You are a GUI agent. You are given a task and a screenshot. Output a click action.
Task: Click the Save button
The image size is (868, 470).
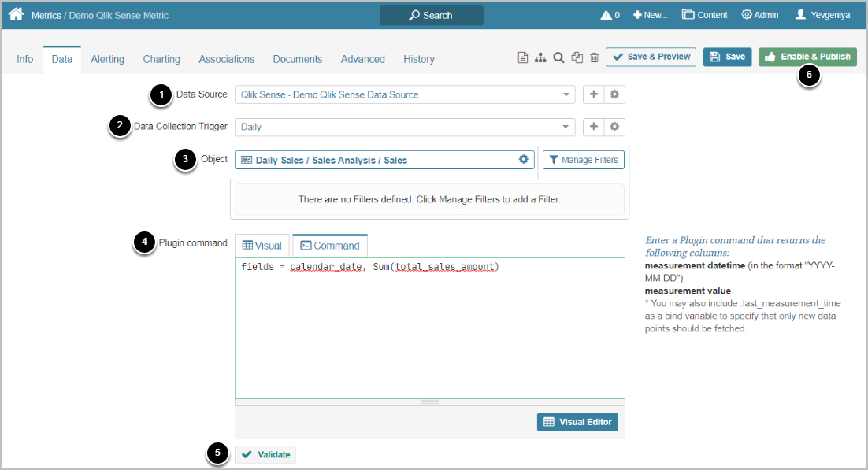(727, 57)
